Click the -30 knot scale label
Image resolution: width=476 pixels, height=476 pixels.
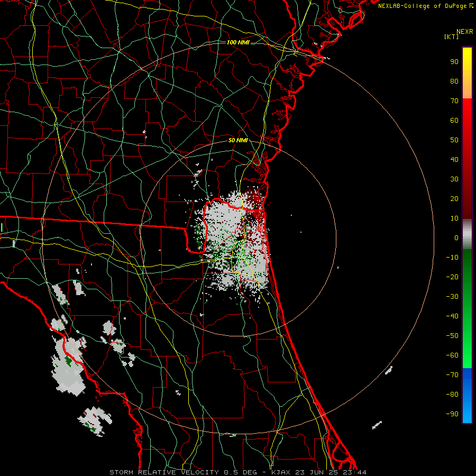452,297
